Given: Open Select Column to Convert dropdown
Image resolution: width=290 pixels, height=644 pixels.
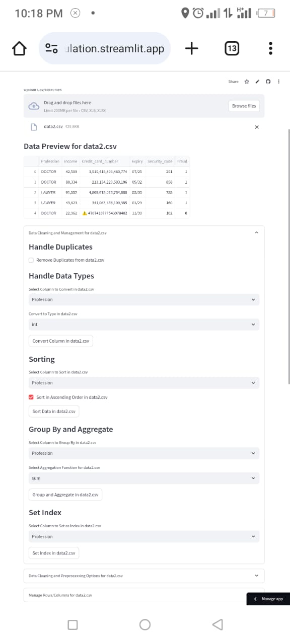Looking at the screenshot, I should pyautogui.click(x=144, y=299).
